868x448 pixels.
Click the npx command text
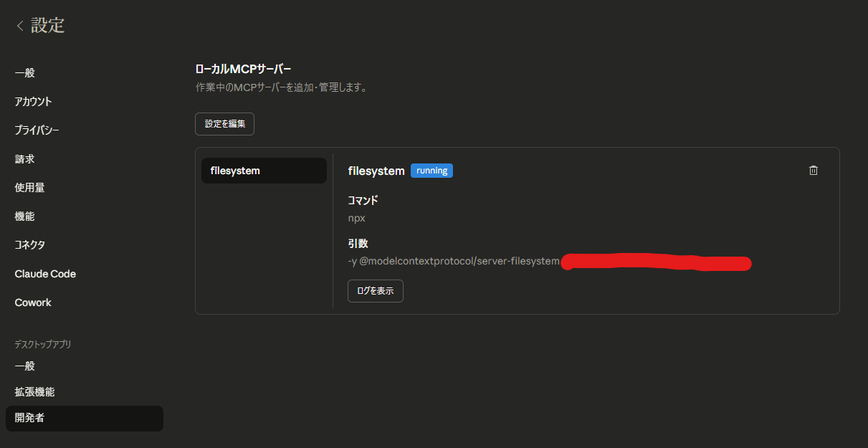[x=356, y=218]
